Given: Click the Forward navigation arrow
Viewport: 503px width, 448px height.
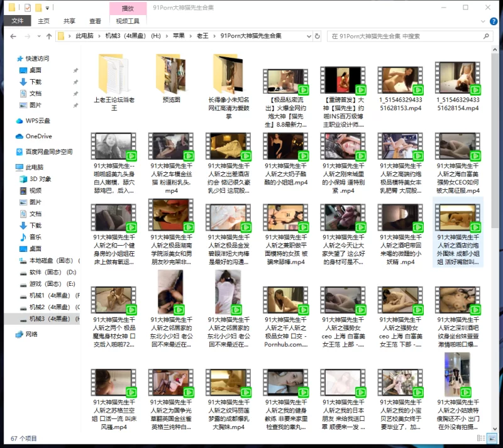Looking at the screenshot, I should click(x=28, y=36).
